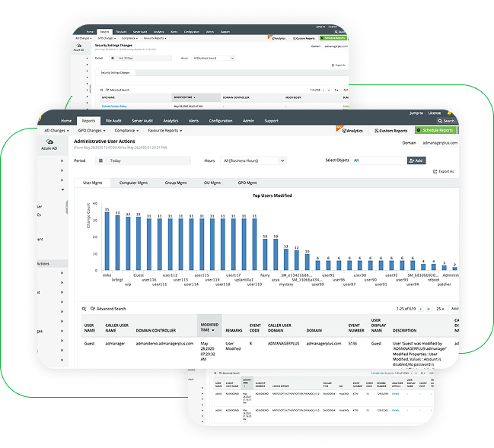Sort by Modified Time column header

click(209, 327)
